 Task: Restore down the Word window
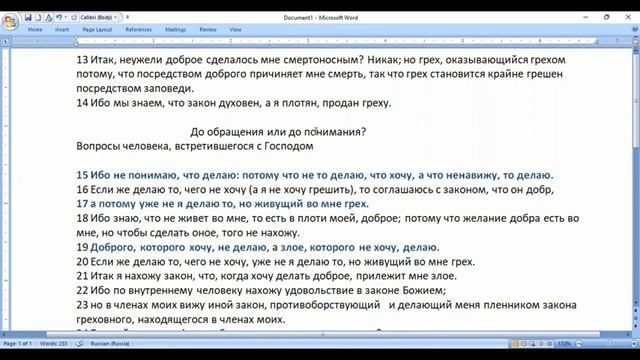(607, 18)
